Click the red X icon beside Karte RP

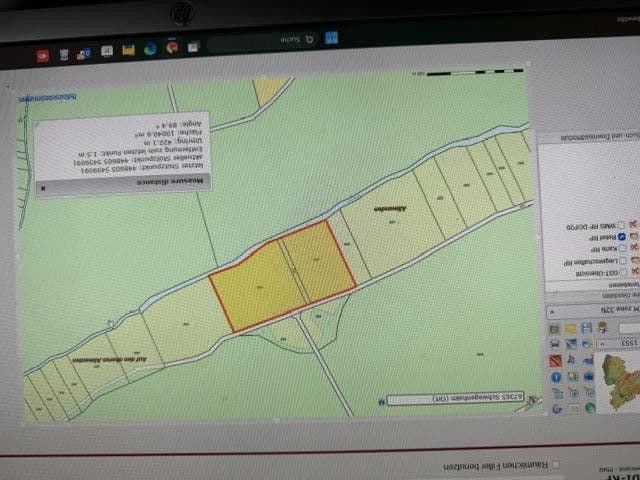tap(634, 248)
